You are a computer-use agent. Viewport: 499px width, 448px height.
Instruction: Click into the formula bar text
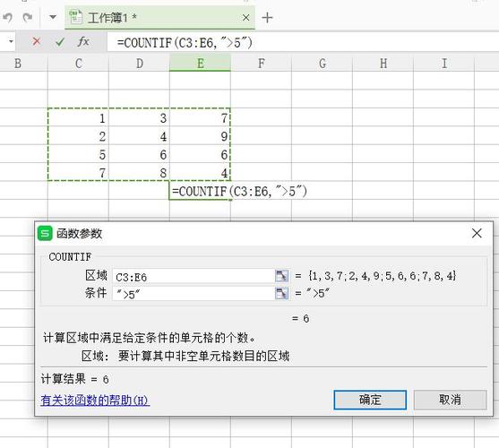coord(185,42)
